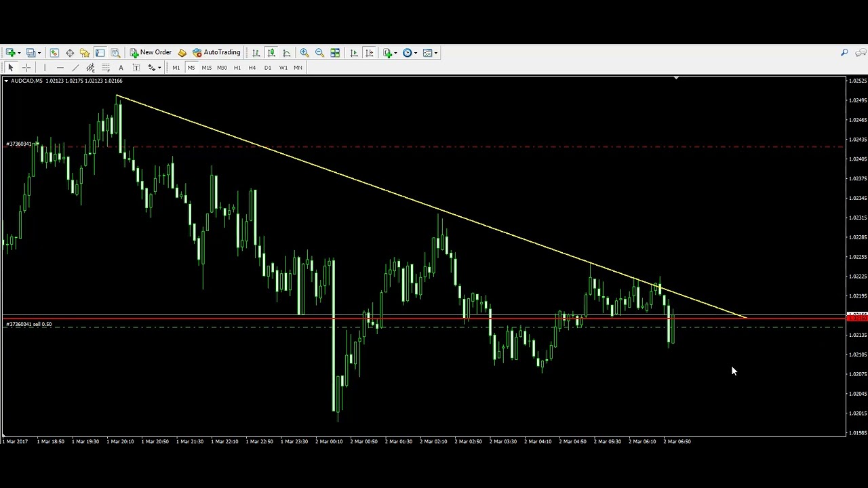
Task: Expand the New Chart dropdown arrow
Action: [x=19, y=53]
